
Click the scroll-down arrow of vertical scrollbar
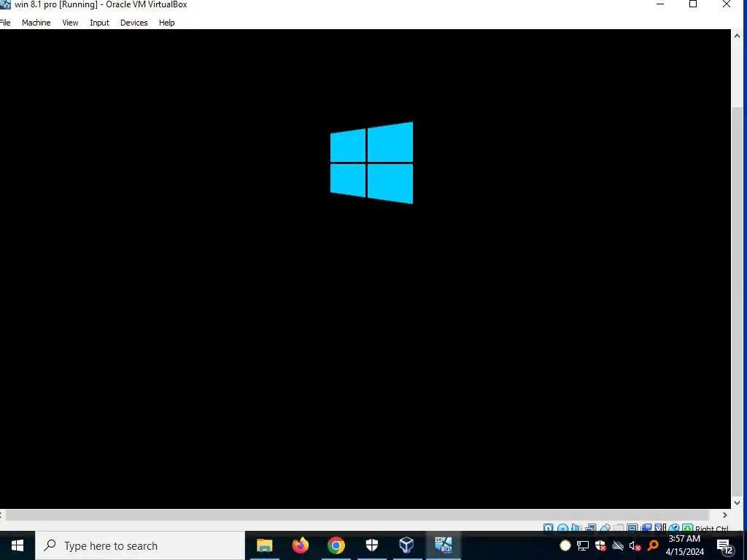point(738,502)
